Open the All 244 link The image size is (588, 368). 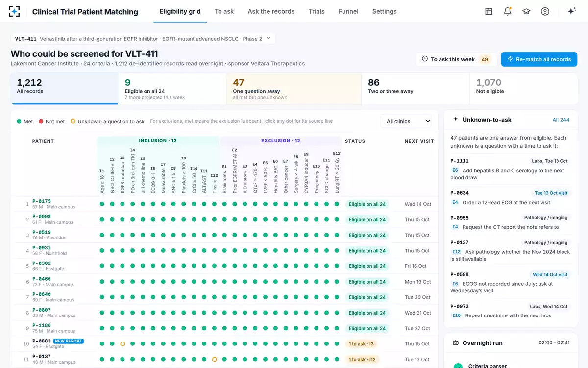click(x=561, y=120)
